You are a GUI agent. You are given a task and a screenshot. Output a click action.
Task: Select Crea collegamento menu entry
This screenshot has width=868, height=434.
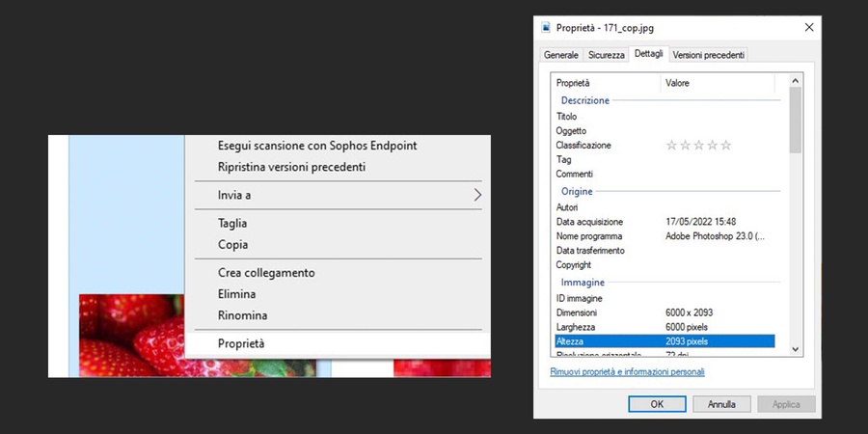[x=266, y=273]
